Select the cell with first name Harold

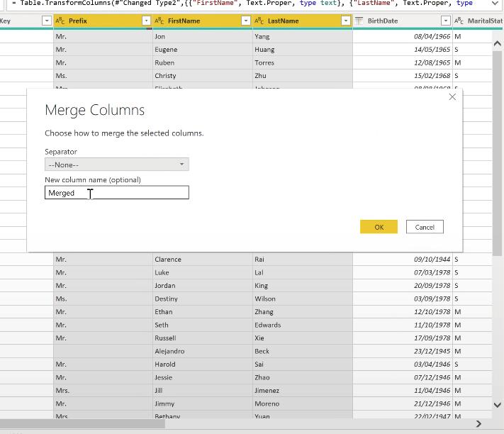click(203, 365)
